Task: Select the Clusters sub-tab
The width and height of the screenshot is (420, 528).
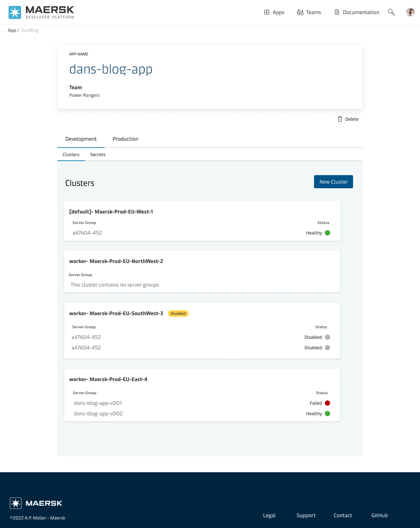Action: (x=71, y=154)
